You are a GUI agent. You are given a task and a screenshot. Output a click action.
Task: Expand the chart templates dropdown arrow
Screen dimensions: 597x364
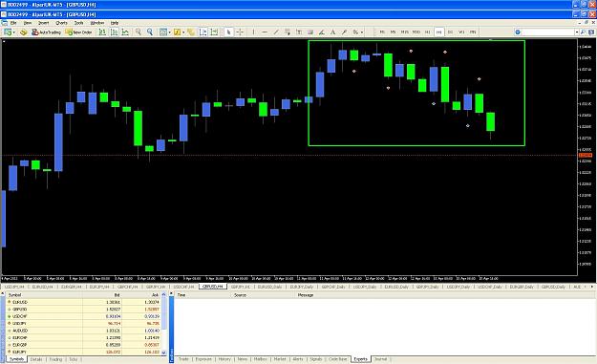point(170,32)
